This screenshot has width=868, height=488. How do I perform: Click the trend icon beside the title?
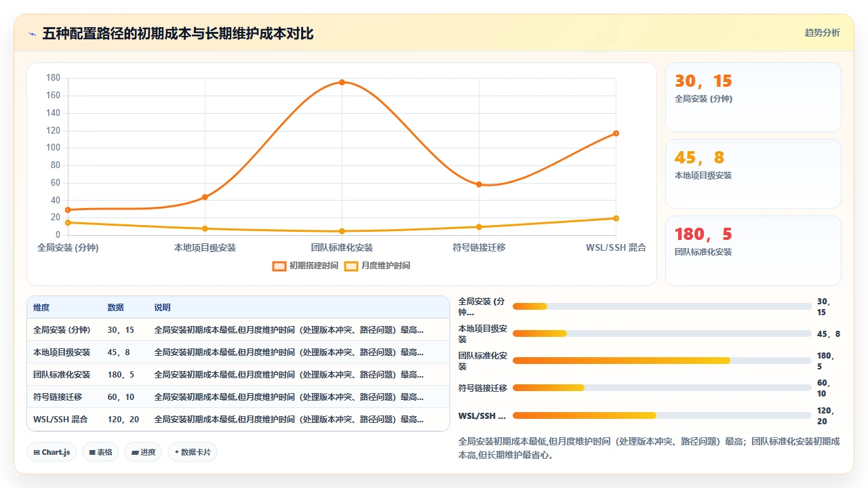pyautogui.click(x=32, y=34)
